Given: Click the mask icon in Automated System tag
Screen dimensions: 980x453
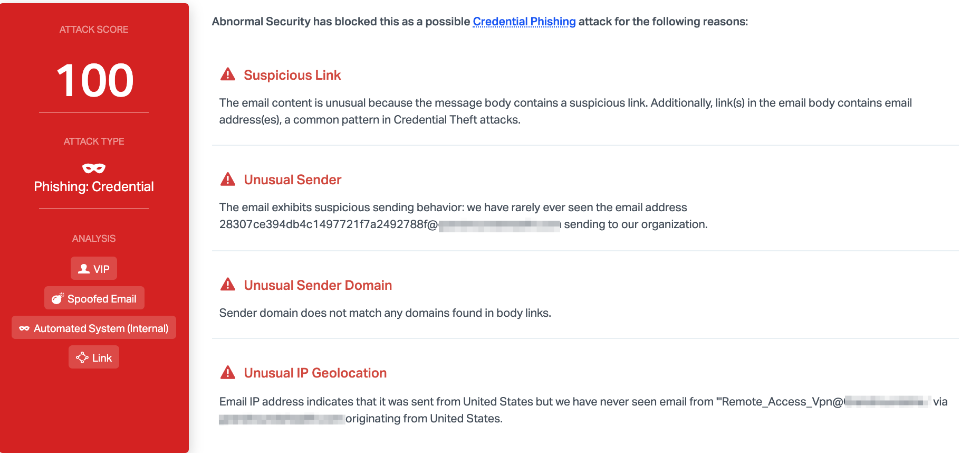Looking at the screenshot, I should (x=24, y=328).
